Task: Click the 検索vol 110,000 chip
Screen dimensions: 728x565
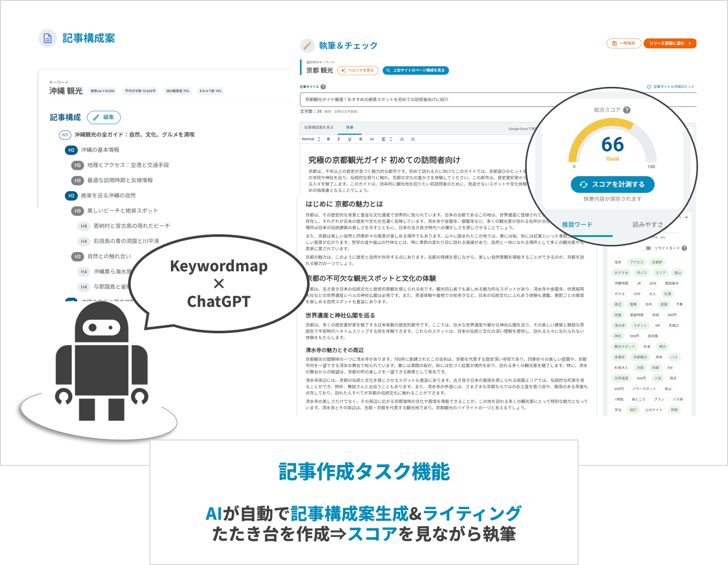Action: 103,91
